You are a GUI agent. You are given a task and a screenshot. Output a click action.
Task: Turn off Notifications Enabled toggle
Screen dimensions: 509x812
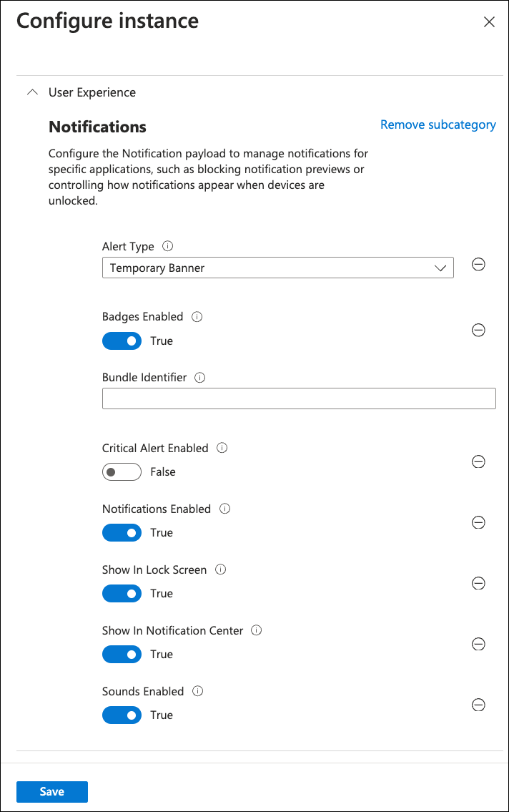[x=122, y=533]
